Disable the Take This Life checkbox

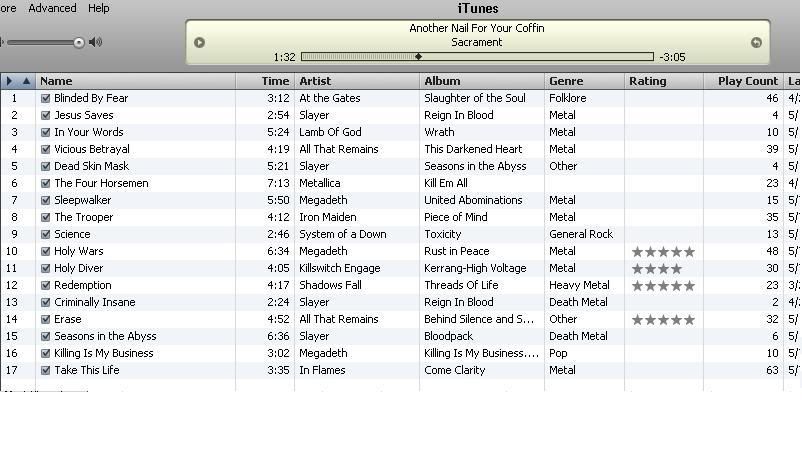(x=46, y=371)
